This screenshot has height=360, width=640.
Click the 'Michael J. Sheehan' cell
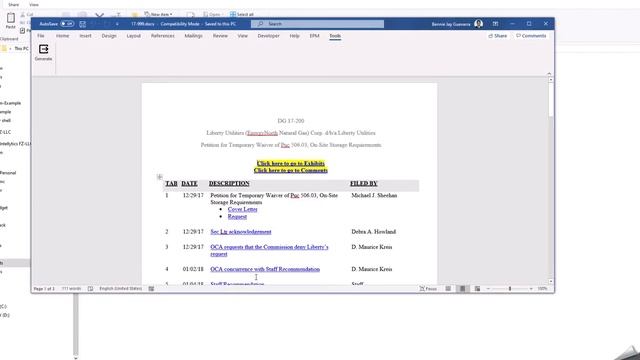(374, 196)
